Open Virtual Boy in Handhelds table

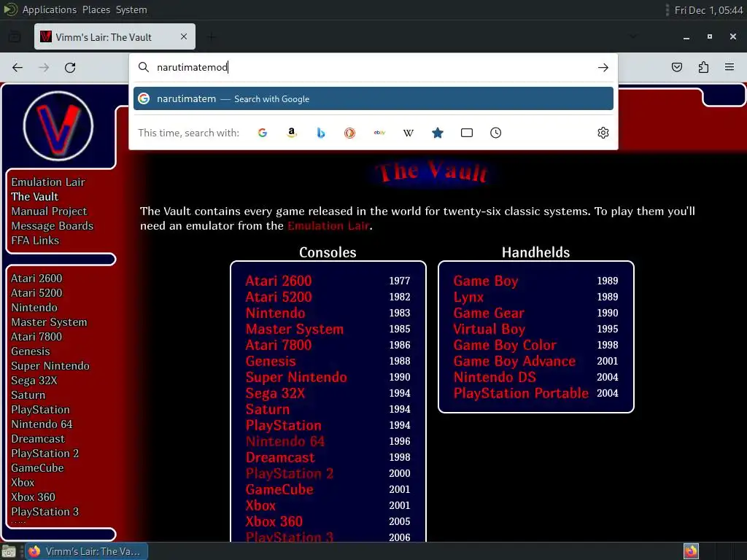pyautogui.click(x=489, y=329)
